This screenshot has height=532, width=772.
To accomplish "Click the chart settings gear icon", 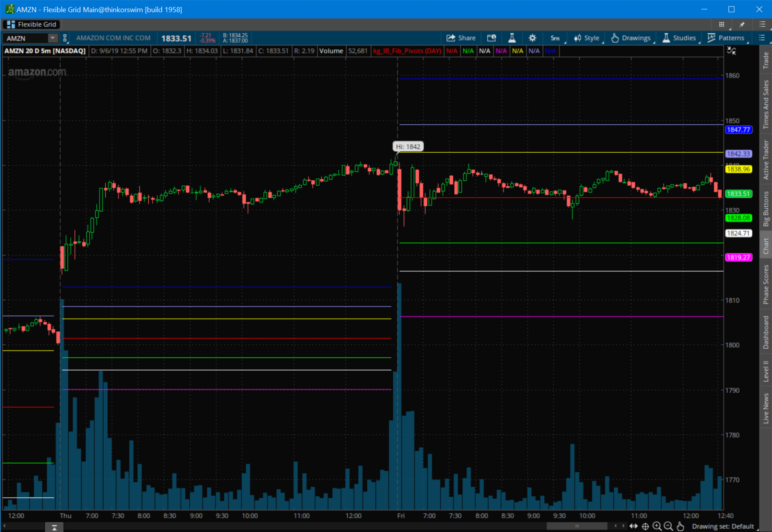I will pyautogui.click(x=532, y=38).
